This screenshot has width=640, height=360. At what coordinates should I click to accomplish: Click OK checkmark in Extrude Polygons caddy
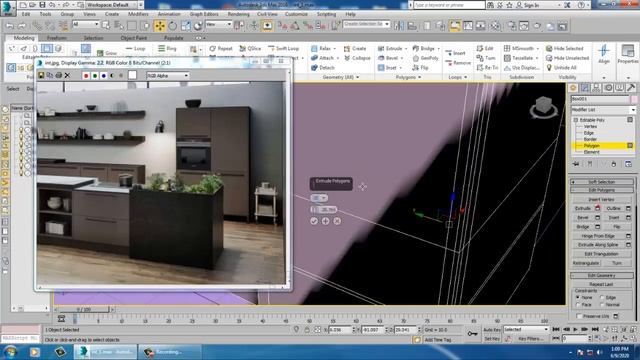314,221
